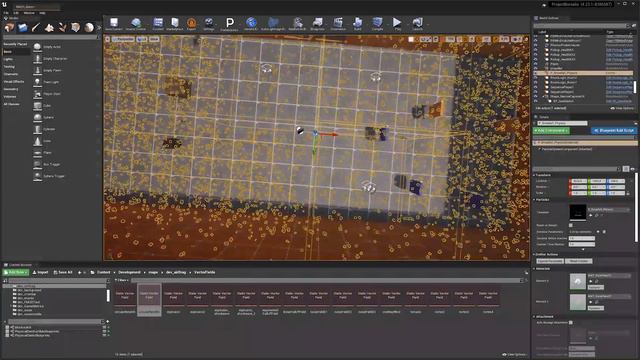Toggle visibility eye of first outliner row

coord(536,36)
